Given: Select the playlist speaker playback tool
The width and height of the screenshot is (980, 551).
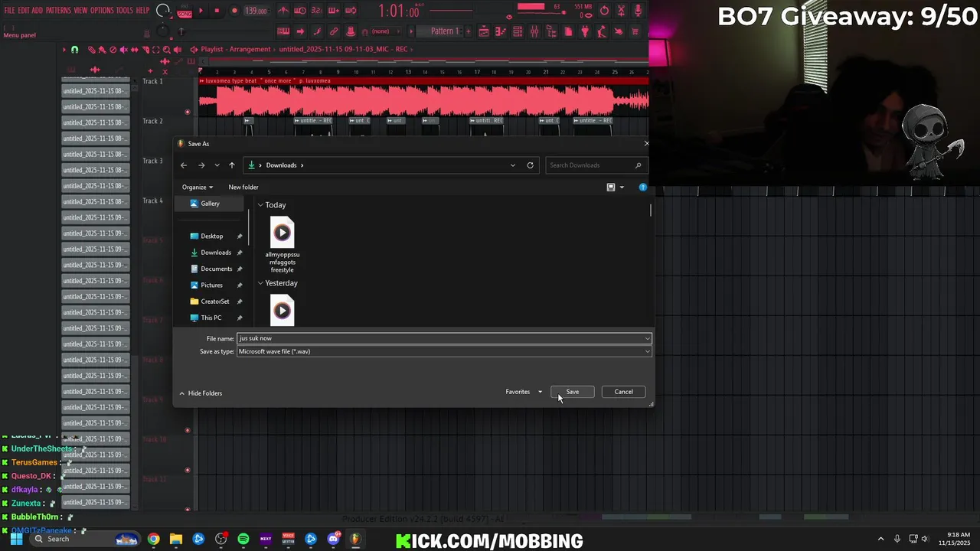Looking at the screenshot, I should coord(178,50).
